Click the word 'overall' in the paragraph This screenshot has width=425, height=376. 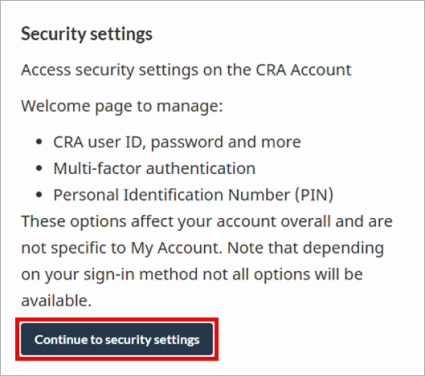(x=306, y=221)
